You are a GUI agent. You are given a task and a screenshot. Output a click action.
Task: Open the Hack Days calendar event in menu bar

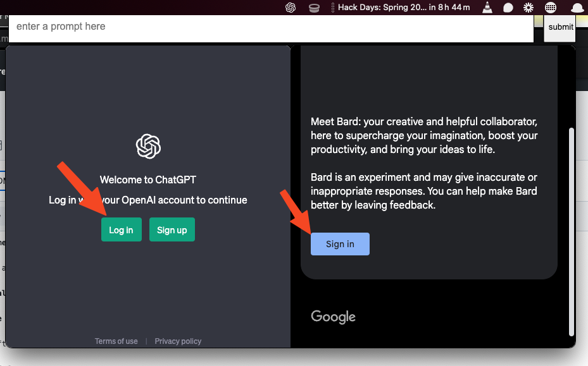pos(401,8)
